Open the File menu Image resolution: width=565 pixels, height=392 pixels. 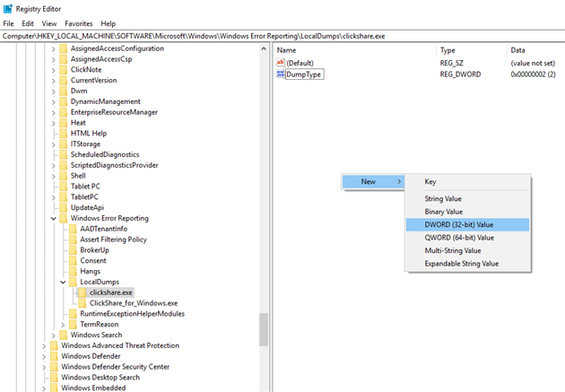8,24
